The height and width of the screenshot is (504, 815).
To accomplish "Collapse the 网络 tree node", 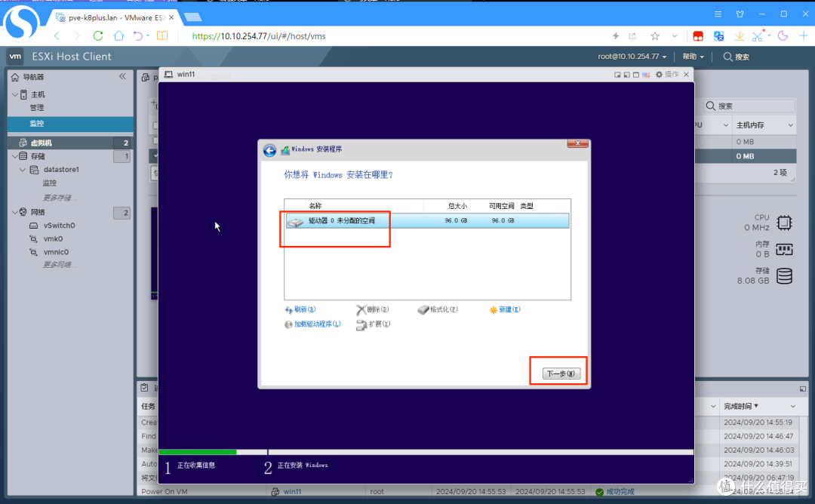I will [15, 212].
